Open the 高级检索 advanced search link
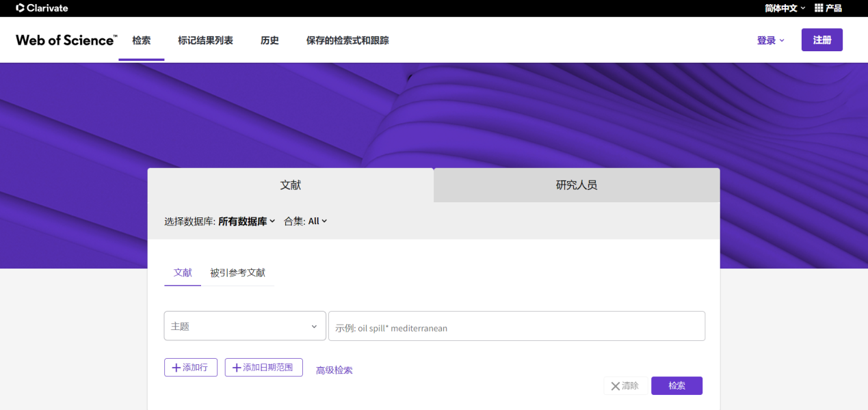This screenshot has height=410, width=868. point(334,370)
